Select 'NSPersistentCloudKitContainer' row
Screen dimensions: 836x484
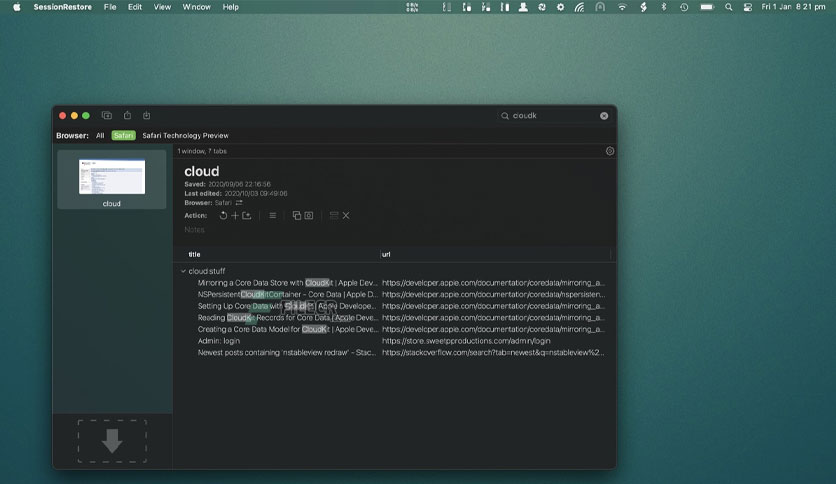395,294
